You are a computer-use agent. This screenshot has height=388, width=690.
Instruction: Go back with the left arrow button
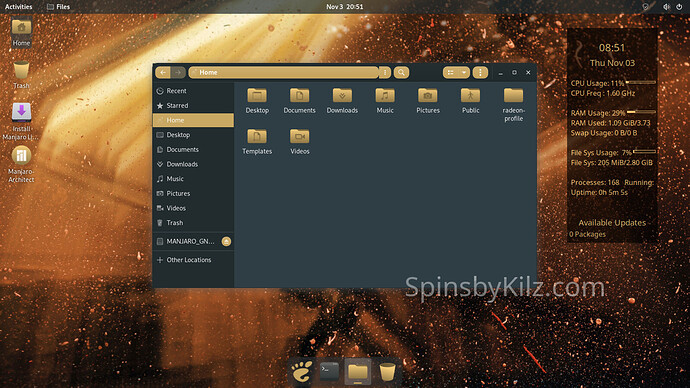click(163, 72)
